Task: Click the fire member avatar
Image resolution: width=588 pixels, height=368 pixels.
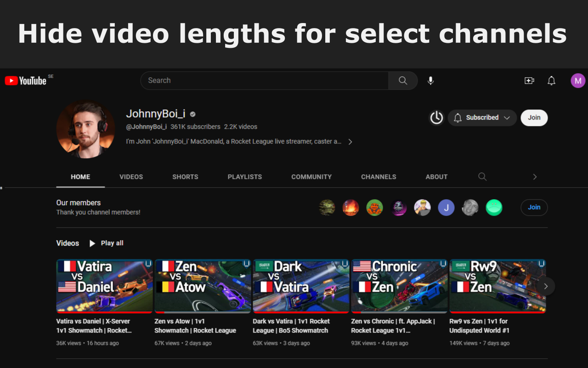Action: tap(351, 207)
